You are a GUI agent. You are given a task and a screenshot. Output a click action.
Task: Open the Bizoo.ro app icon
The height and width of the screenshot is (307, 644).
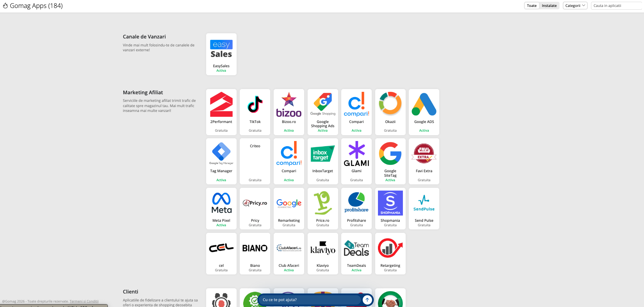tap(289, 104)
